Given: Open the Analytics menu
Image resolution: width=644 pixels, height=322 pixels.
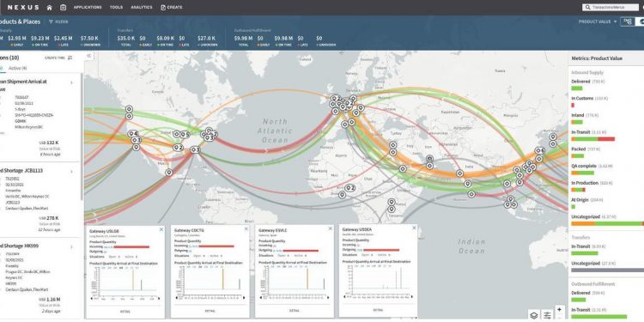Looking at the screenshot, I should [142, 8].
